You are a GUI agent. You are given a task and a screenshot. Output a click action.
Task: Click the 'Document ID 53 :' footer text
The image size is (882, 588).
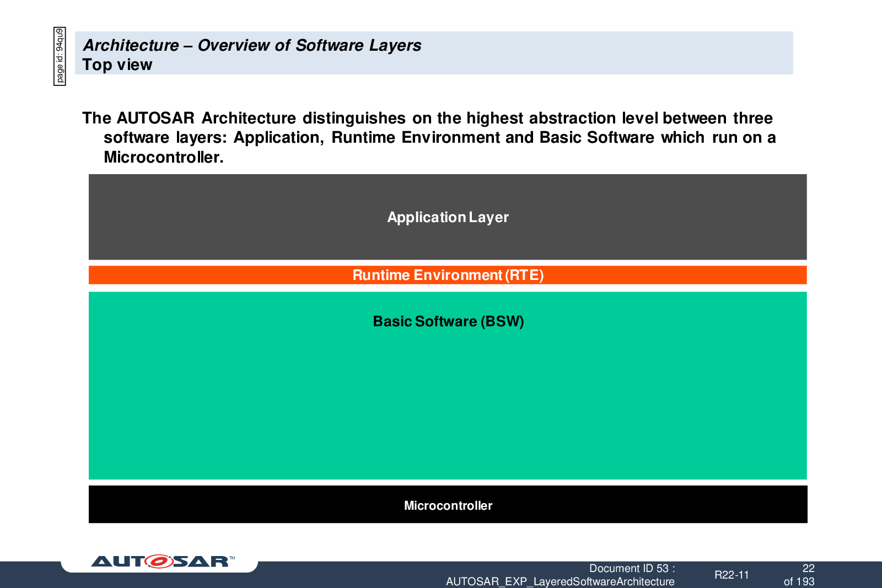click(632, 568)
